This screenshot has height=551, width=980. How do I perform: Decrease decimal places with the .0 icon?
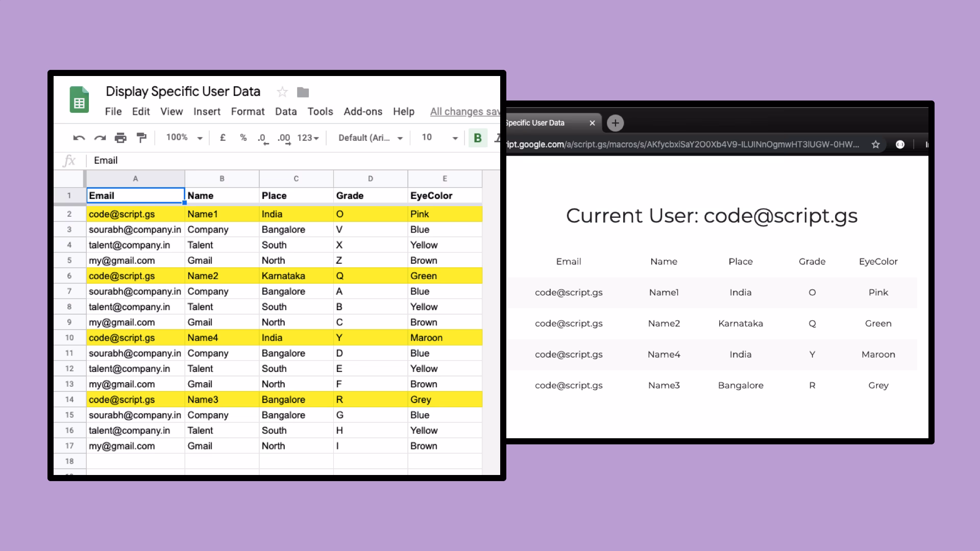tap(262, 138)
